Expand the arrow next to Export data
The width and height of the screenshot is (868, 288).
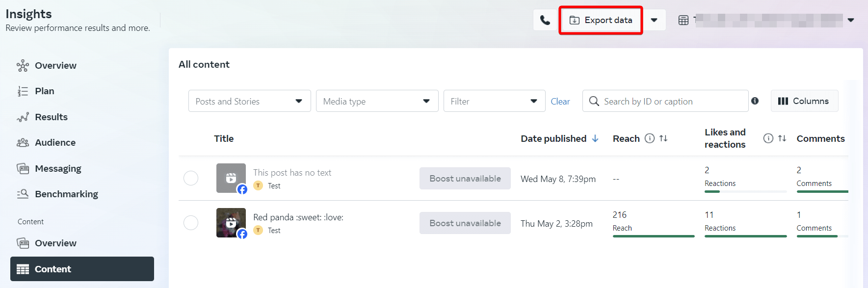click(654, 20)
